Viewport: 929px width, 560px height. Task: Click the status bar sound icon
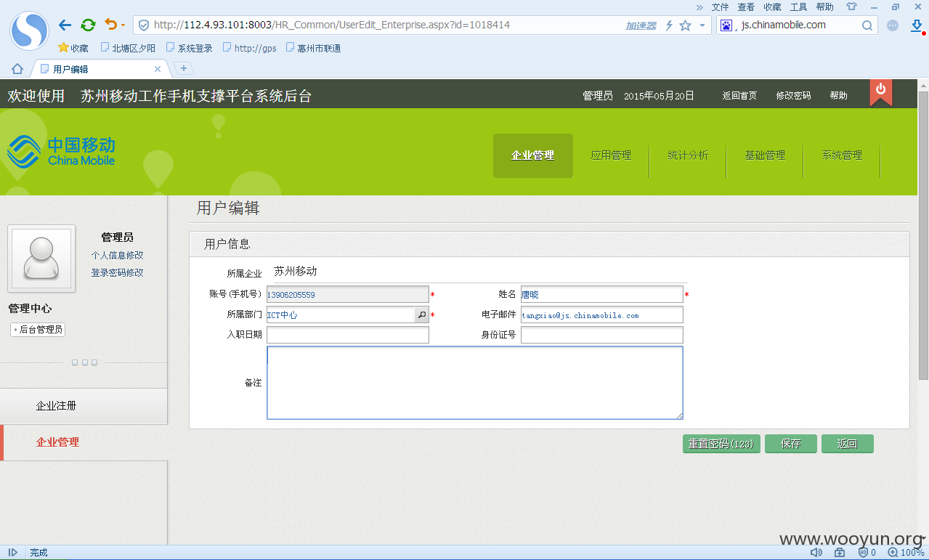point(816,553)
